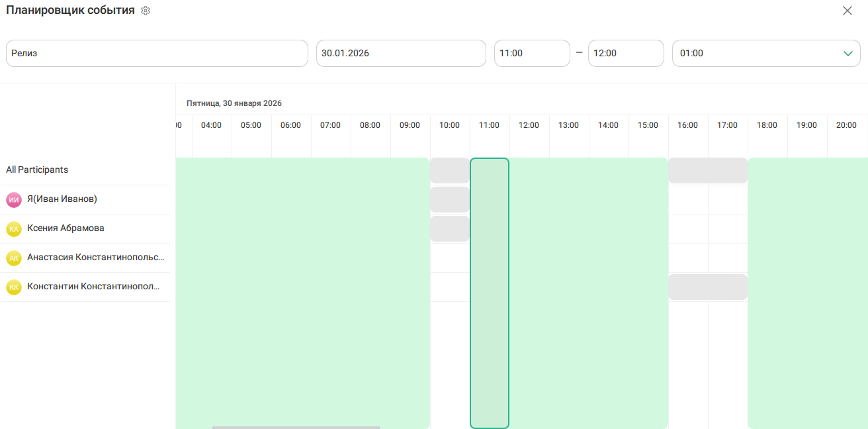Screen dimensions: 868x429
Task: Close the event planner dialog
Action: click(847, 11)
